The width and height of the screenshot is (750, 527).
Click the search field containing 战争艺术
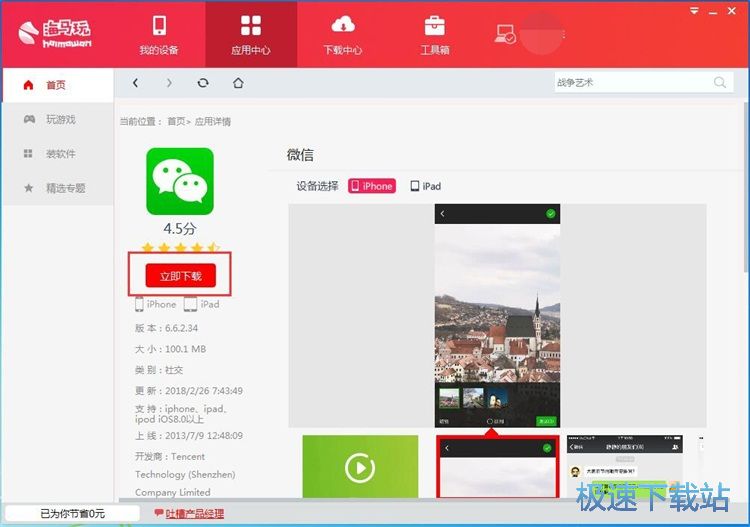point(630,83)
